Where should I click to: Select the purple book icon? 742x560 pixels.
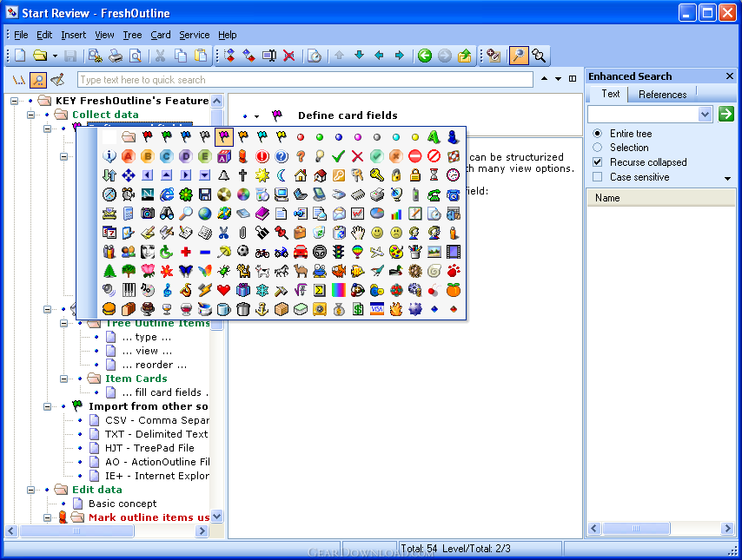tap(262, 214)
